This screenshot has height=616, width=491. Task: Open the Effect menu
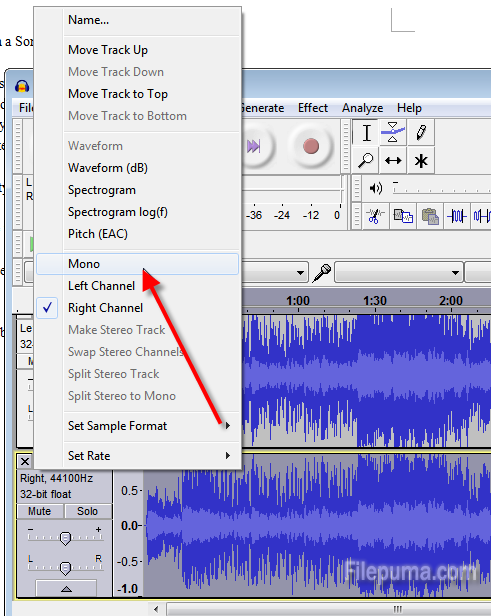pos(313,108)
